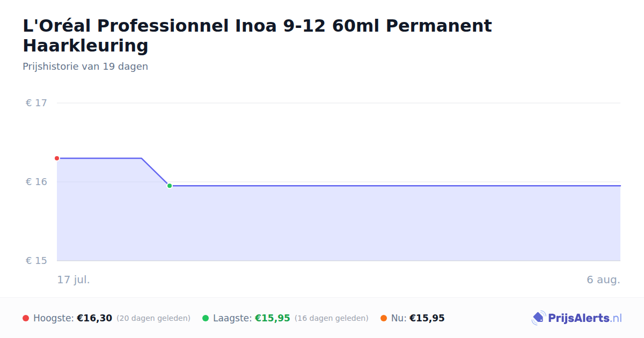Screen dimensions: 644x338
Task: Click the PrijsAlerts price tag logo icon
Action: click(538, 318)
